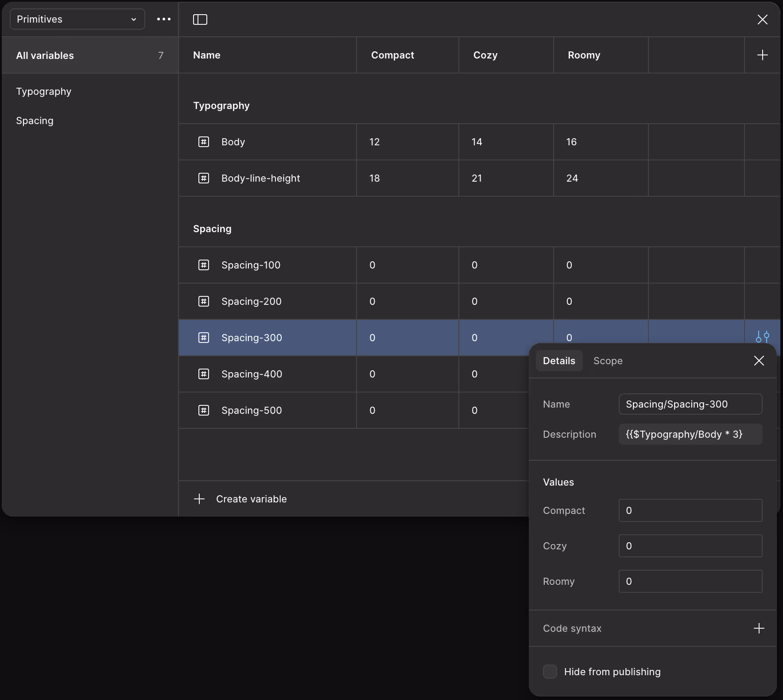Close the variables window
The width and height of the screenshot is (783, 700).
pyautogui.click(x=762, y=19)
